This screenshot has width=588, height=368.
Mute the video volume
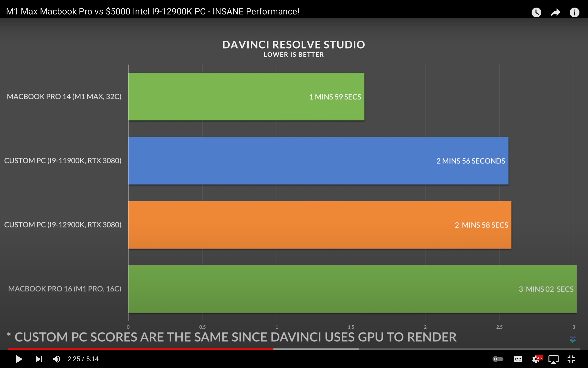57,359
